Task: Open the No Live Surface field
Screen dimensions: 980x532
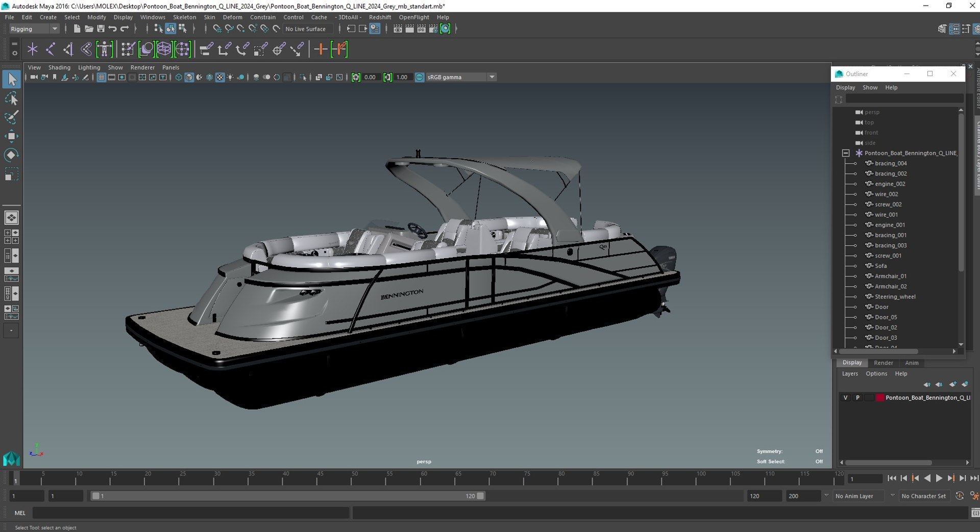Action: pyautogui.click(x=308, y=29)
